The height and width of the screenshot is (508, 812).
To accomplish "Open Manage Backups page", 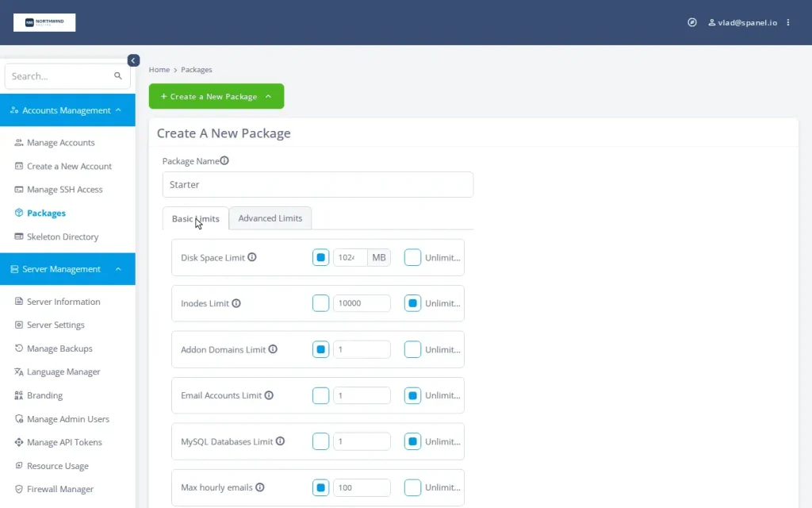I will pyautogui.click(x=59, y=348).
